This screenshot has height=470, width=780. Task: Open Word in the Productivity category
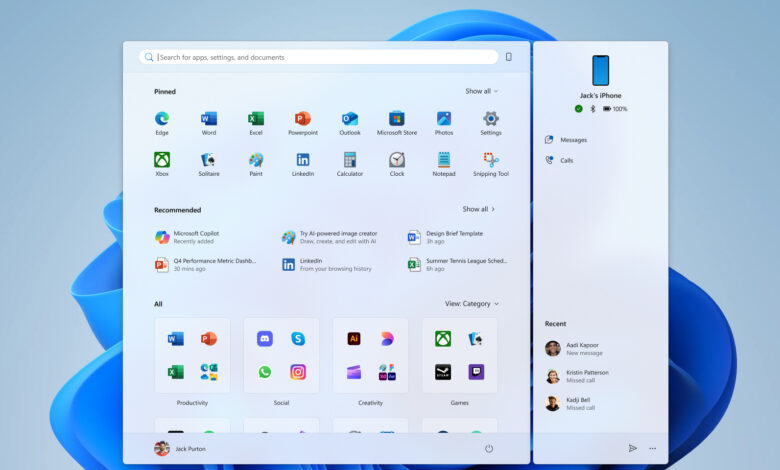tap(176, 339)
